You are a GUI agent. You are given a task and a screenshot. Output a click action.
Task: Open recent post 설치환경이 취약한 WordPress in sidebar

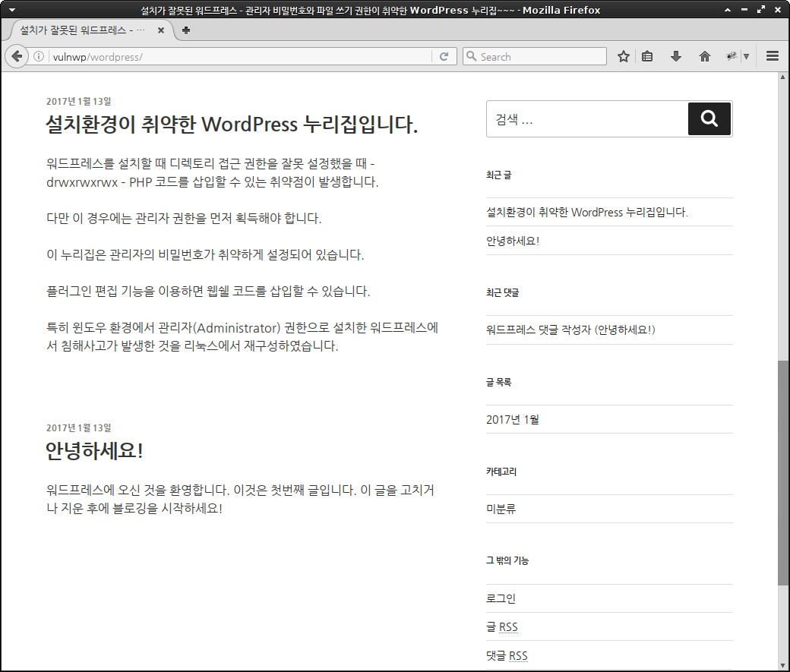587,212
